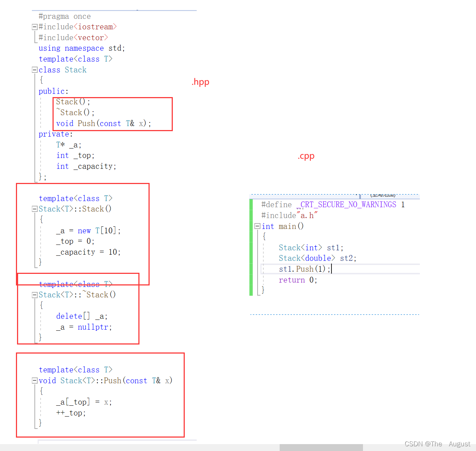
Task: Click the 'delete[] _a;' statement
Action: 82,316
